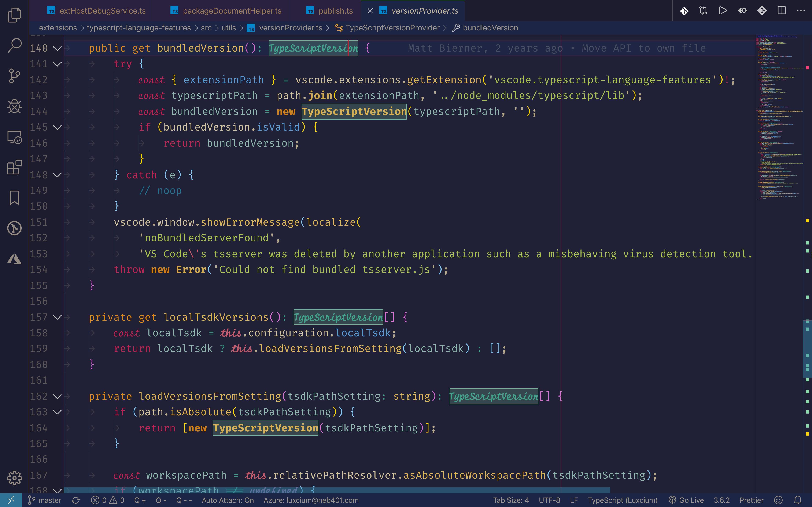Open the Debug view bug icon
Image resolution: width=812 pixels, height=507 pixels.
click(x=14, y=106)
